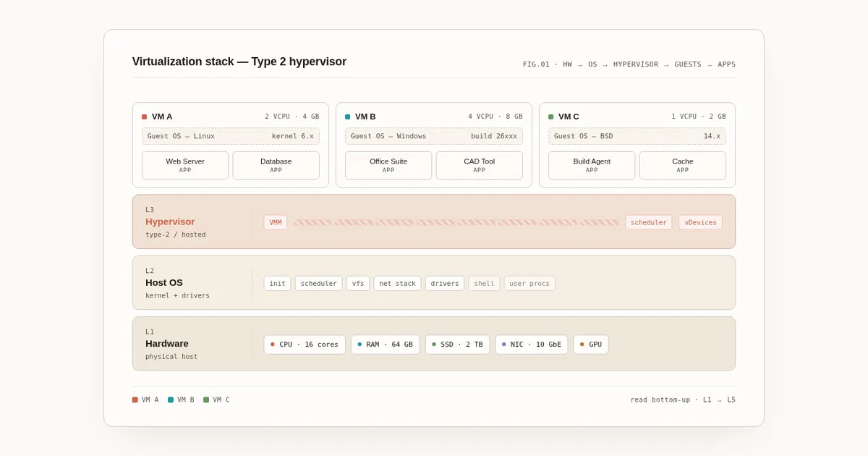Click the init chip in Host OS
This screenshot has width=868, height=456.
[x=277, y=283]
